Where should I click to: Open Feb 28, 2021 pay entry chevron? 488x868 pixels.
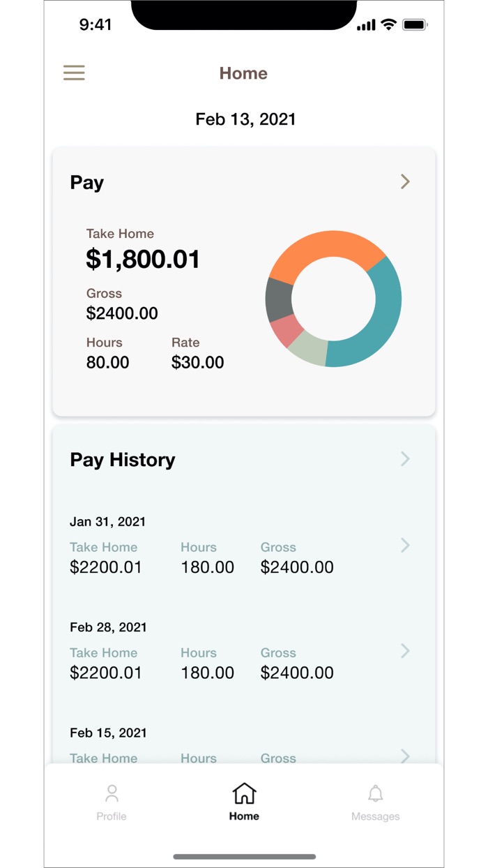pyautogui.click(x=405, y=651)
